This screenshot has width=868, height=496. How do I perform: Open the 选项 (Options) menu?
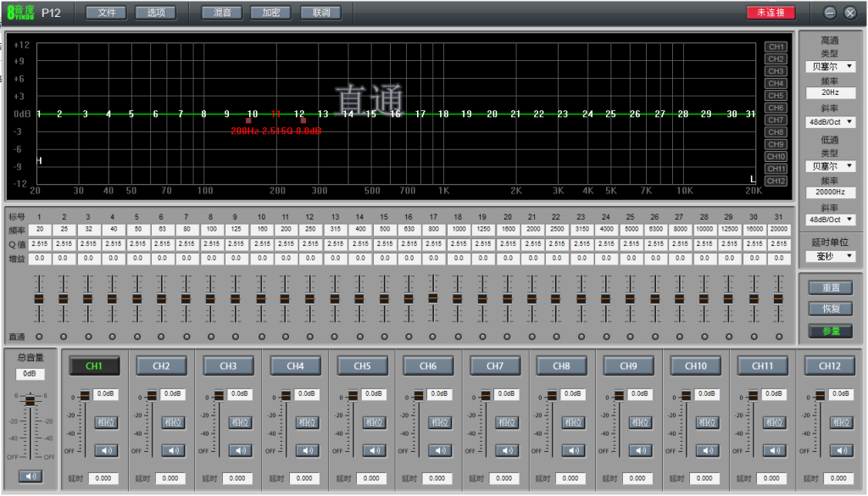click(x=156, y=13)
